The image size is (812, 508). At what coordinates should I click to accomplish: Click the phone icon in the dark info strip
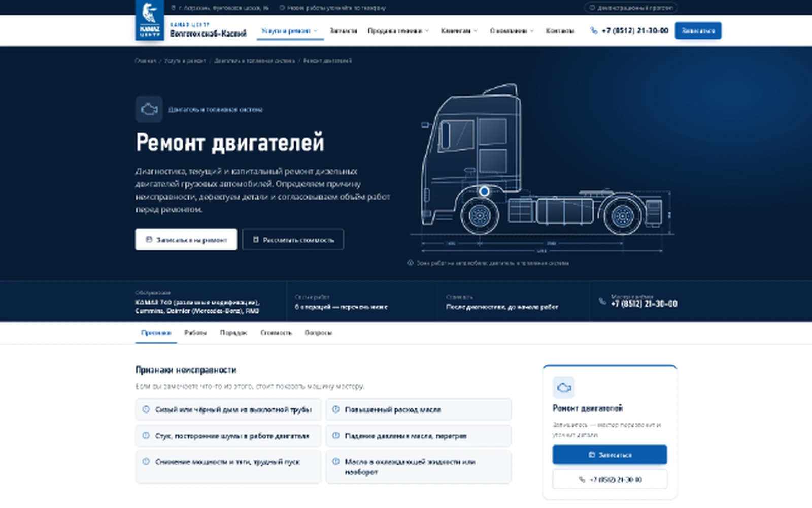click(602, 301)
